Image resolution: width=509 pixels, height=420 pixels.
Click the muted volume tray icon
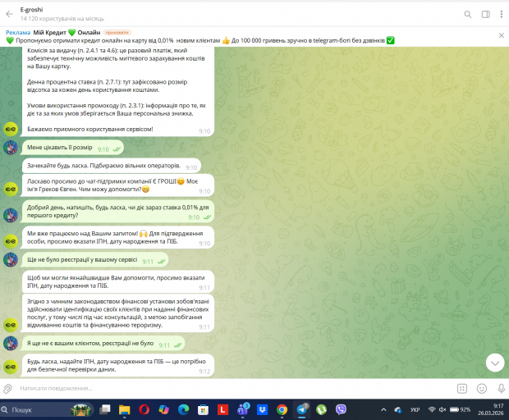point(443,409)
